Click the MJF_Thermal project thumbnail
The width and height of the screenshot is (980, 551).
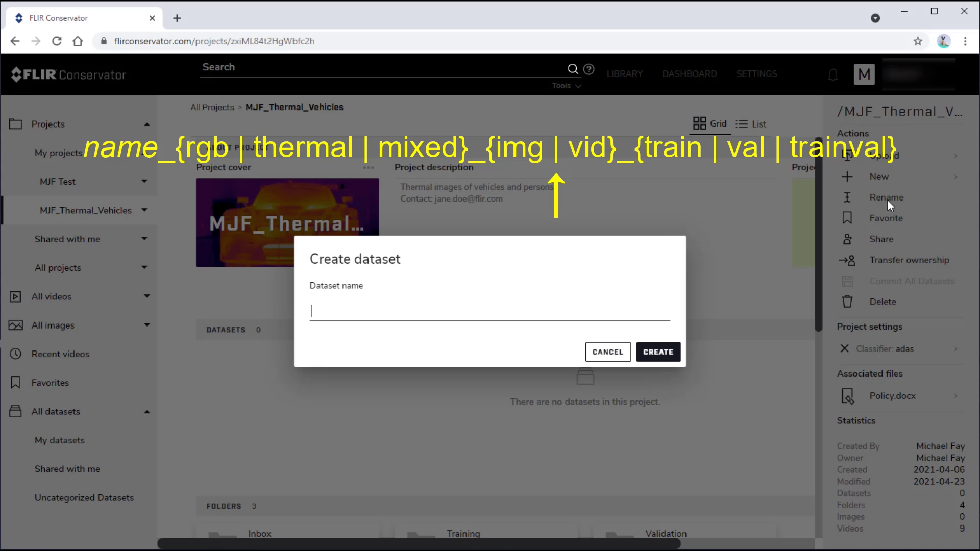point(288,221)
